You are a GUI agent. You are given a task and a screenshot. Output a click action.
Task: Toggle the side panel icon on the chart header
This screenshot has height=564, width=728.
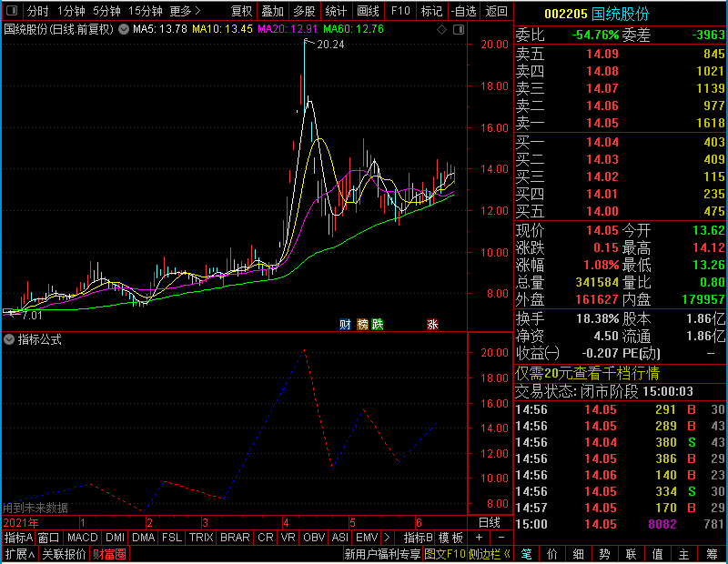point(459,30)
